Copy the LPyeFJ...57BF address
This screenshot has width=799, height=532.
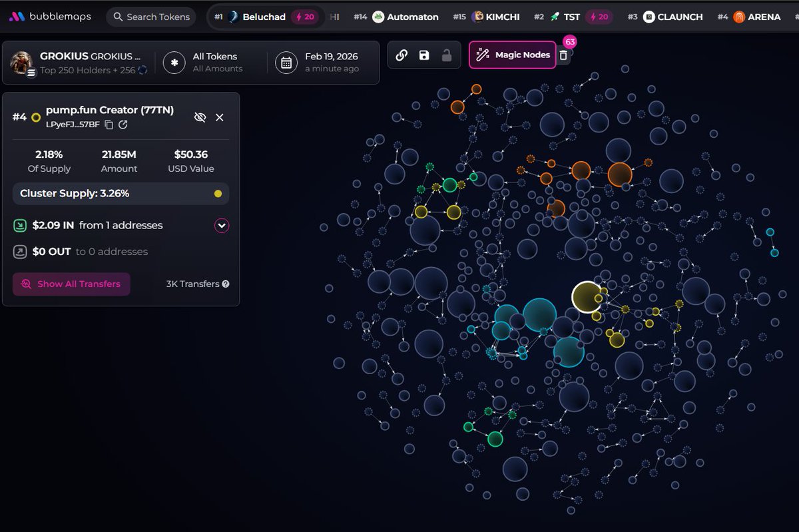[109, 125]
